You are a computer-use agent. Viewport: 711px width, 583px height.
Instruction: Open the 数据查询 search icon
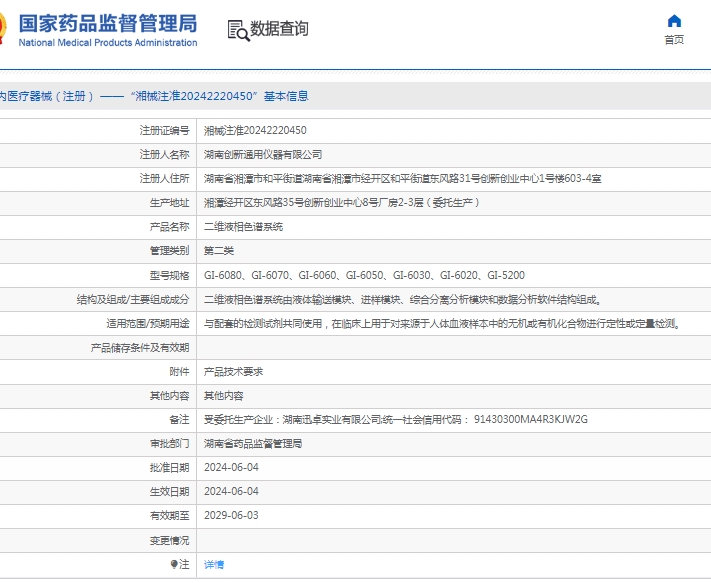click(239, 30)
